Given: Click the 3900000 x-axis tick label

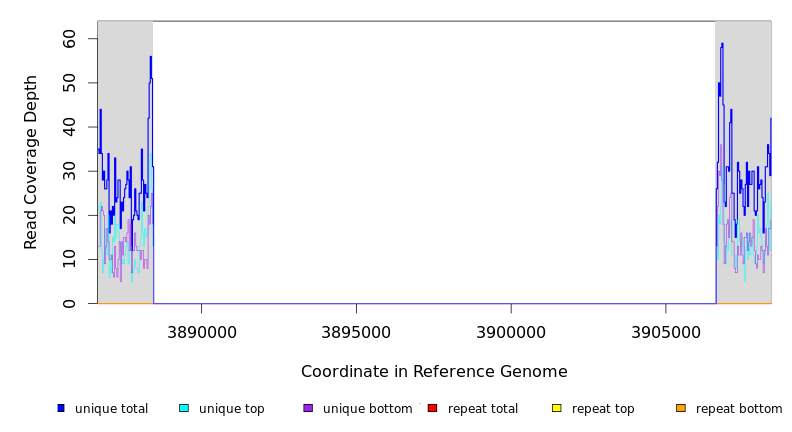Looking at the screenshot, I should (511, 331).
